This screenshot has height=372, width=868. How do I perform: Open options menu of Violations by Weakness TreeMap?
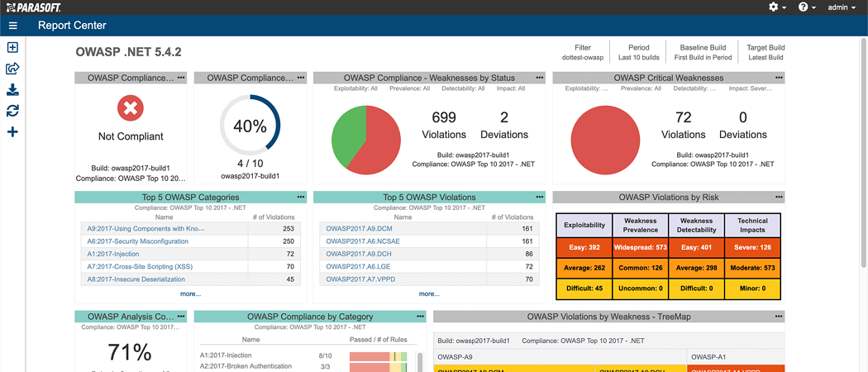tap(779, 317)
